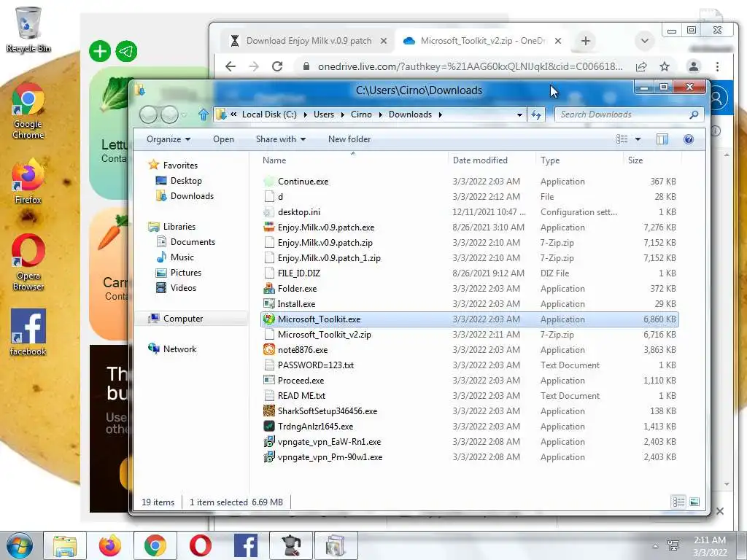Open recent pages dropdown arrow
Image resolution: width=747 pixels, height=560 pixels.
[185, 114]
